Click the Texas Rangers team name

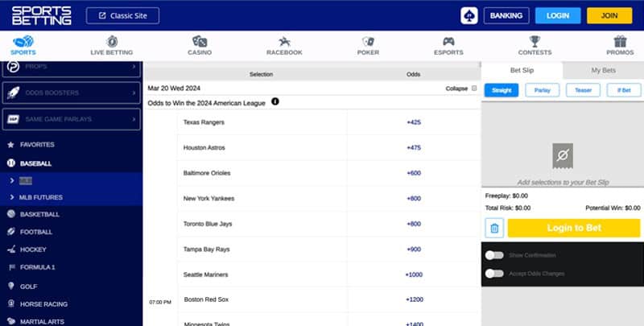(x=204, y=122)
